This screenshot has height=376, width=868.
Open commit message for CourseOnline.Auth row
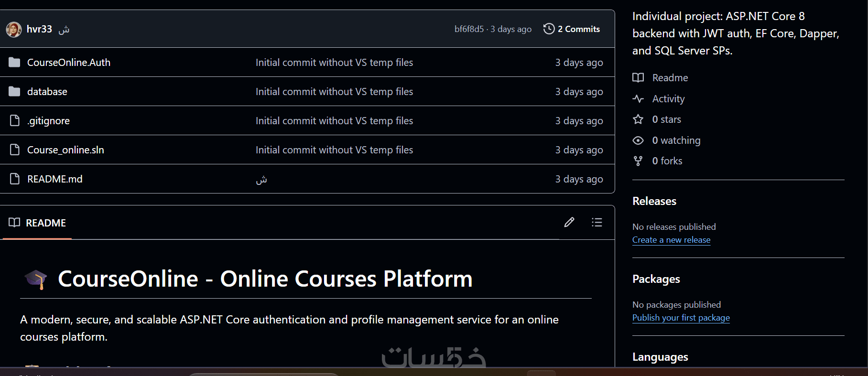[x=335, y=63]
